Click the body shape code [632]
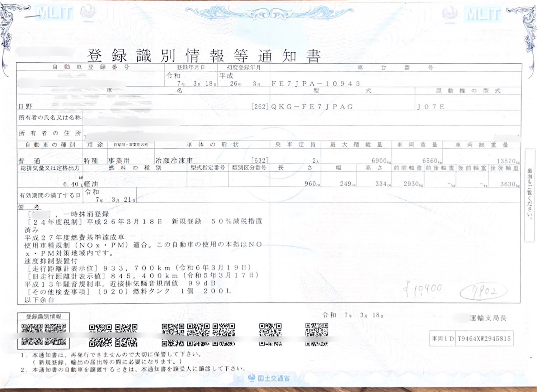The height and width of the screenshot is (392, 537). click(x=260, y=161)
